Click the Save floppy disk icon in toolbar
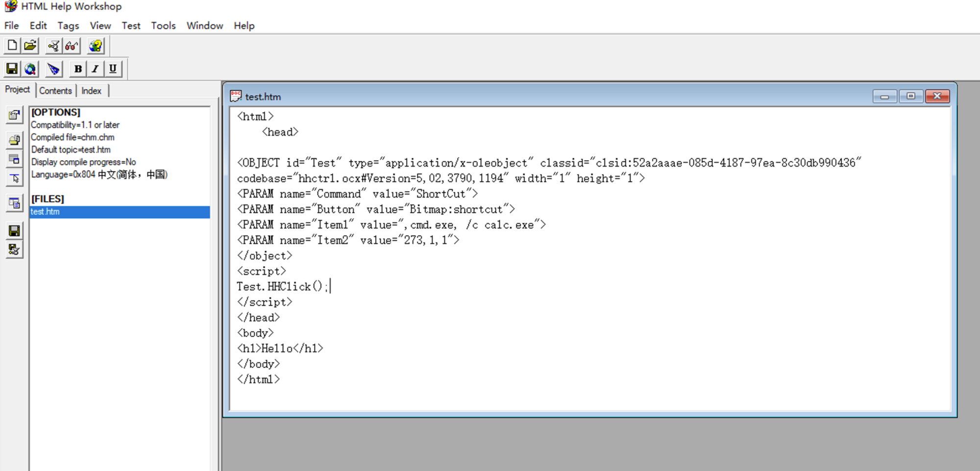The height and width of the screenshot is (471, 980). tap(12, 69)
